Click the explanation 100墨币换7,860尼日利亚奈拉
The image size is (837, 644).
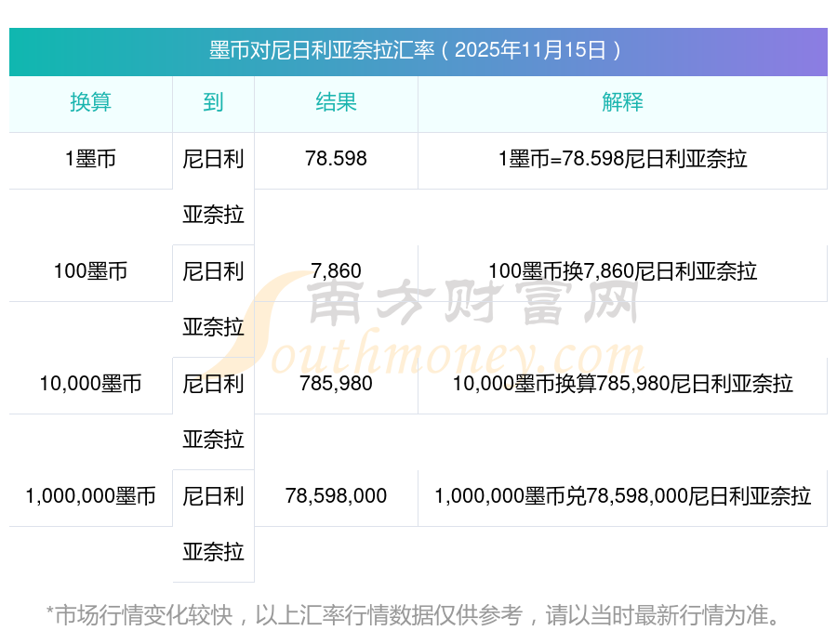click(622, 271)
